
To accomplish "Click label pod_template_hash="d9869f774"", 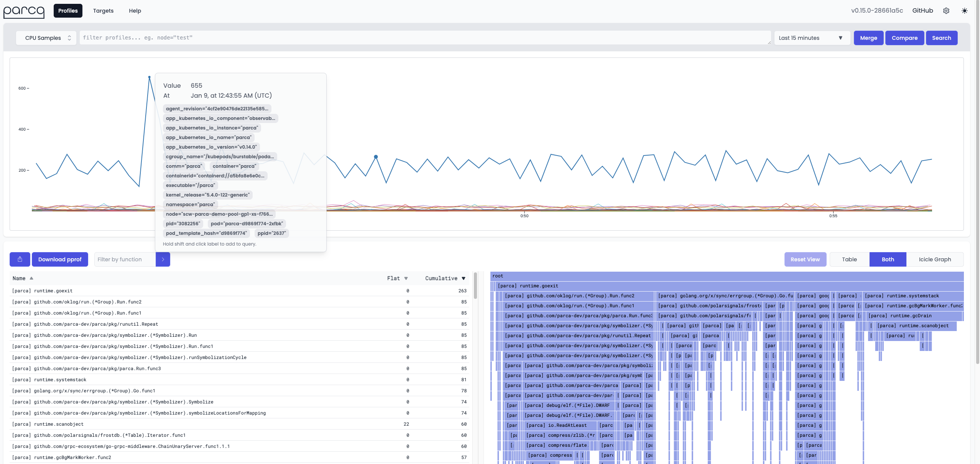I will point(207,233).
